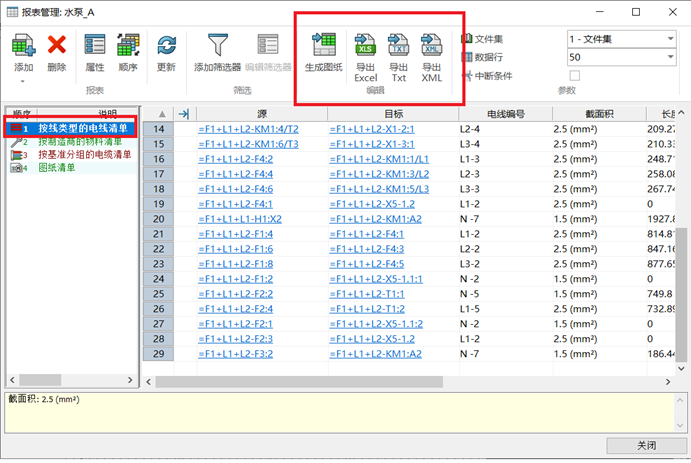Select row header 14
This screenshot has height=463, width=691.
tap(158, 129)
